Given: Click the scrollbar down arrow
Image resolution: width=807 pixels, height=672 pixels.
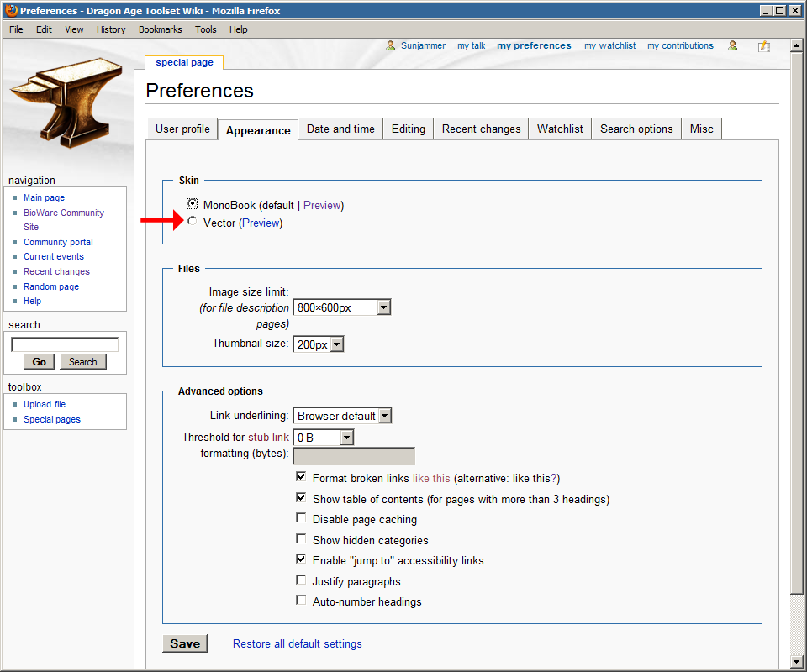Looking at the screenshot, I should (x=797, y=661).
